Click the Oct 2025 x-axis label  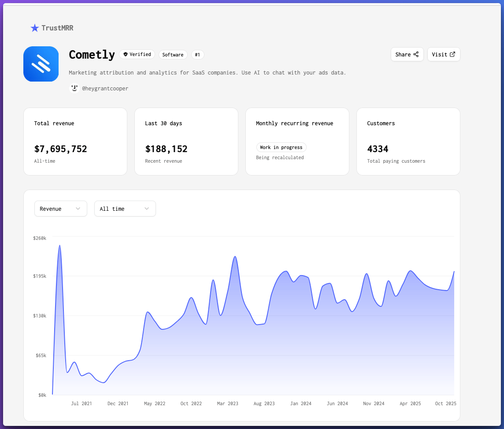[x=446, y=403]
